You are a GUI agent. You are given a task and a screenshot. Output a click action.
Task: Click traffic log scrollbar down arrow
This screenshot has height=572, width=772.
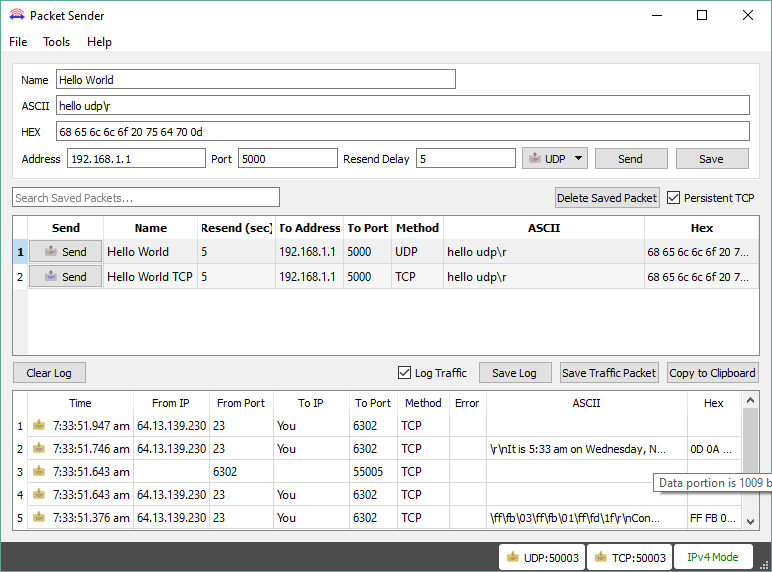(x=750, y=521)
